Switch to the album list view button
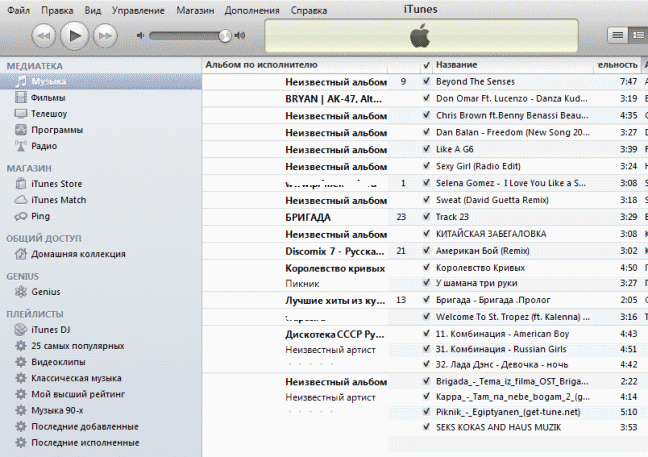Screen dimensions: 648x457 point(638,35)
